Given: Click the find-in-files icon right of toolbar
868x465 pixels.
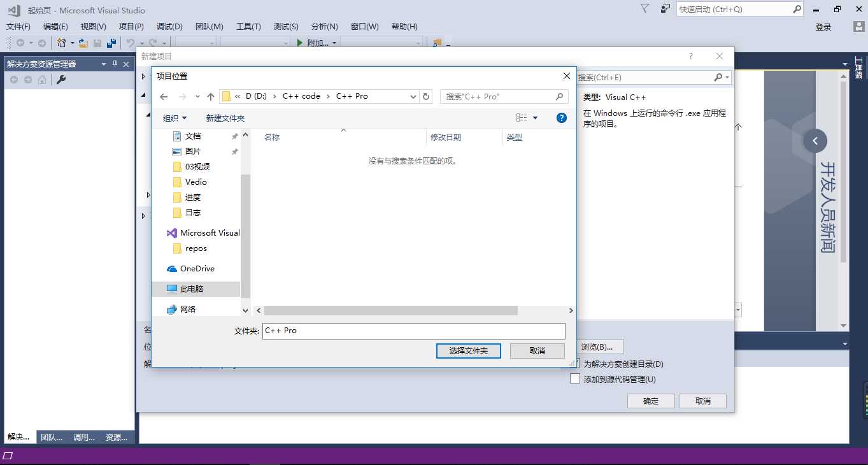Looking at the screenshot, I should point(438,43).
